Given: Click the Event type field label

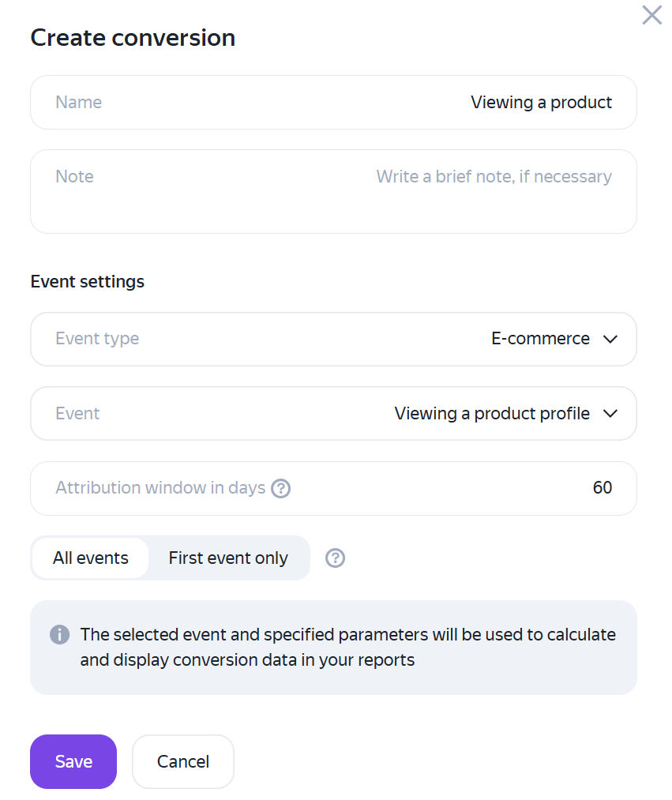Looking at the screenshot, I should coord(97,339).
